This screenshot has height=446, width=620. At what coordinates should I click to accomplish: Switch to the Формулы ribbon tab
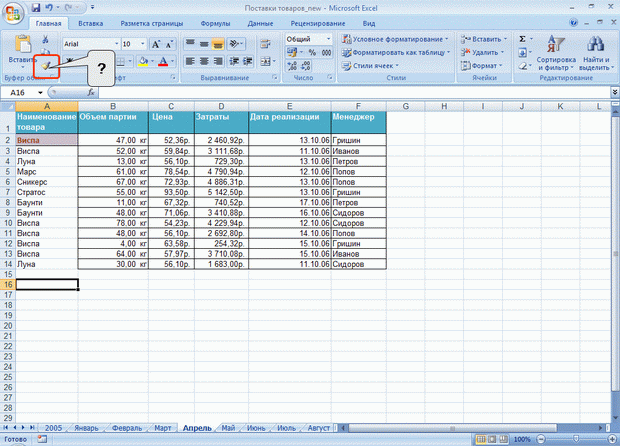point(215,23)
